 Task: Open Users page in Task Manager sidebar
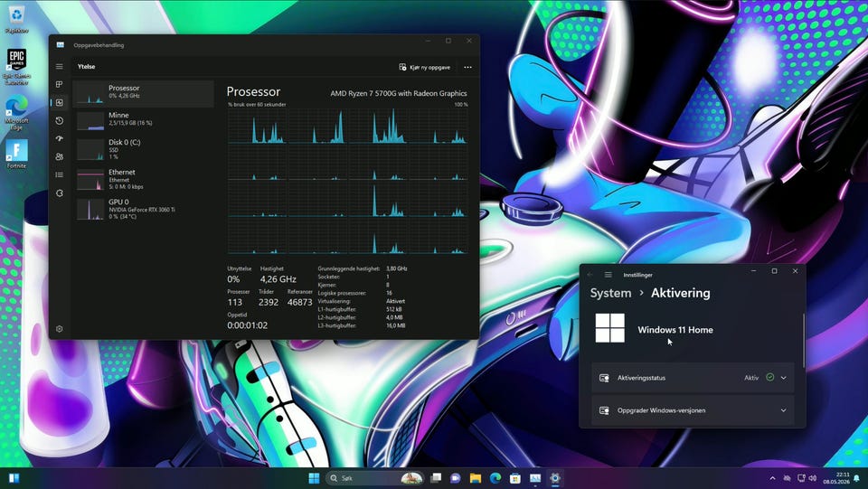pyautogui.click(x=60, y=156)
